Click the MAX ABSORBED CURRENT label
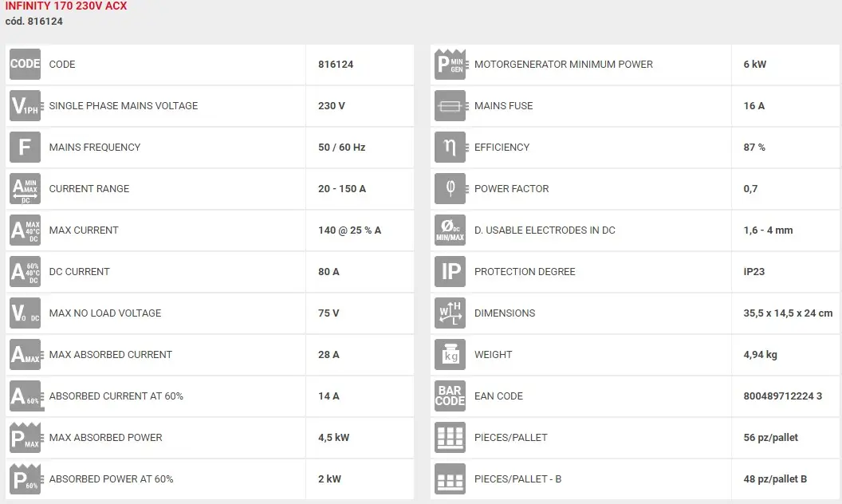This screenshot has width=842, height=504. [111, 355]
